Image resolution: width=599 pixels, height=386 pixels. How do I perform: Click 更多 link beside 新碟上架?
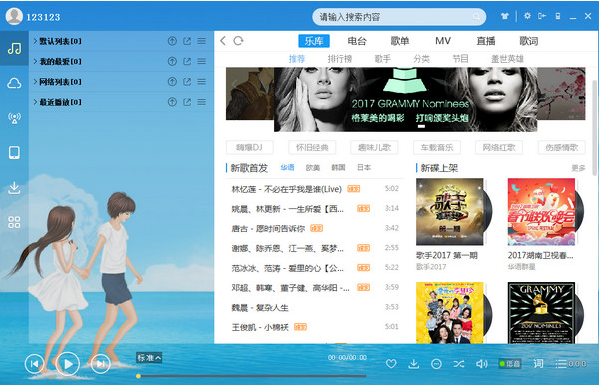[578, 168]
